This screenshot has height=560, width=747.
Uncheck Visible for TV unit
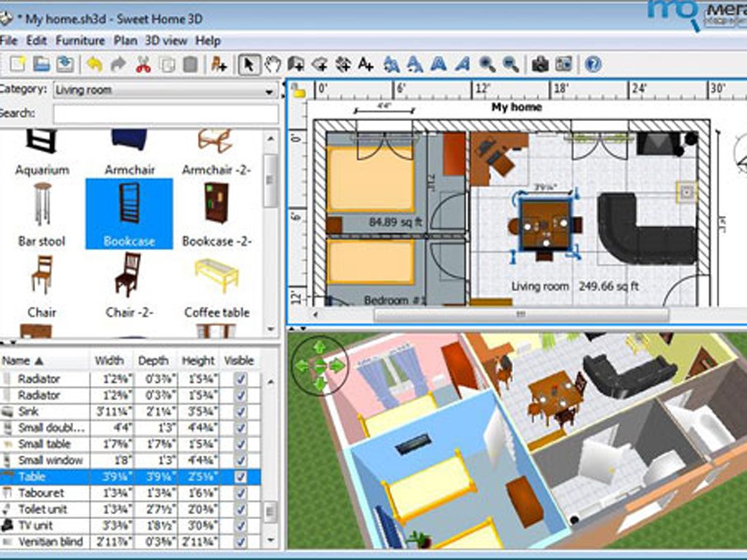241,525
